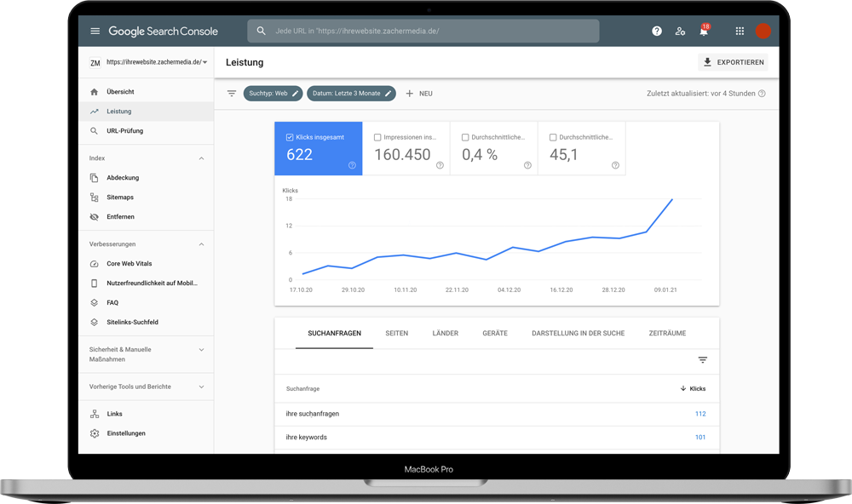Viewport: 852px width, 504px height.
Task: Edit the Suchtyp: Web filter chip
Action: coord(273,94)
